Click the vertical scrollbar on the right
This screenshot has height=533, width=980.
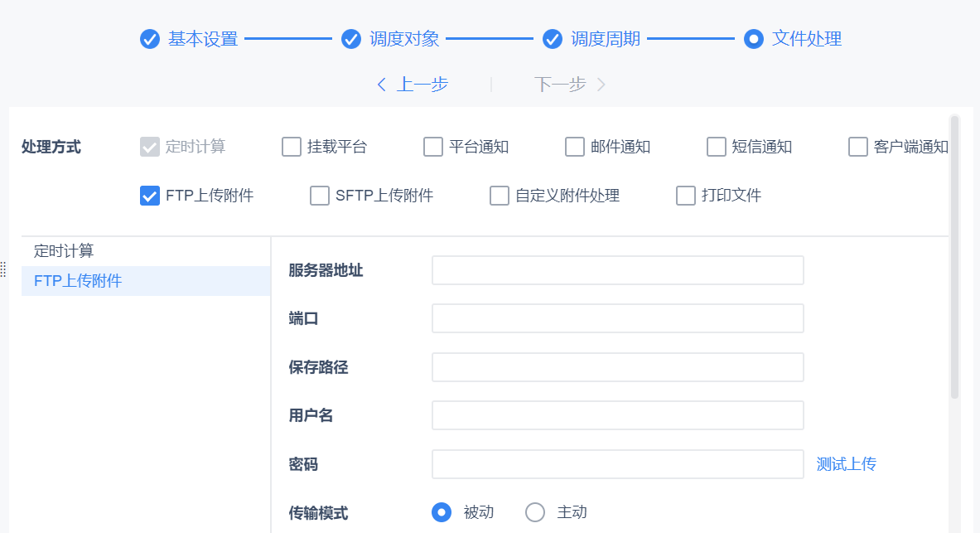tap(954, 257)
